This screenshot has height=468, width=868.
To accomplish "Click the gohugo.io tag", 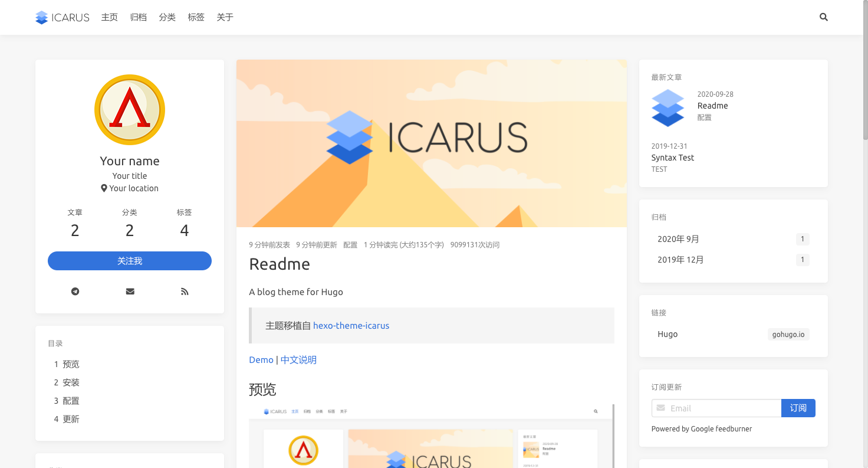I will pos(788,335).
